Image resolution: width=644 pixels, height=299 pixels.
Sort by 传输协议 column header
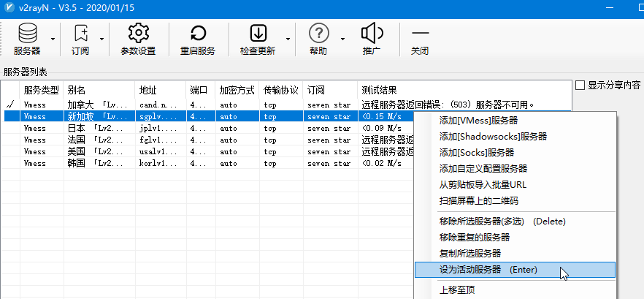pyautogui.click(x=281, y=90)
